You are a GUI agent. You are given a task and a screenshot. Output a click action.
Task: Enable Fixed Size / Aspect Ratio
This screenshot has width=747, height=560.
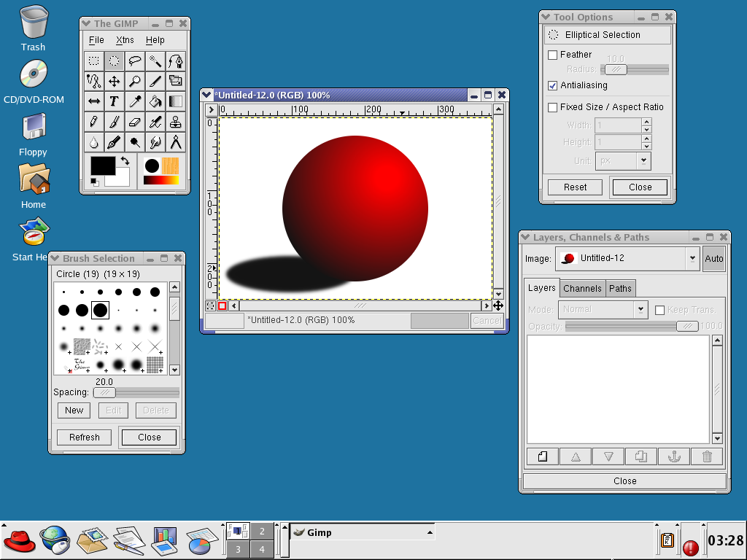pos(553,107)
